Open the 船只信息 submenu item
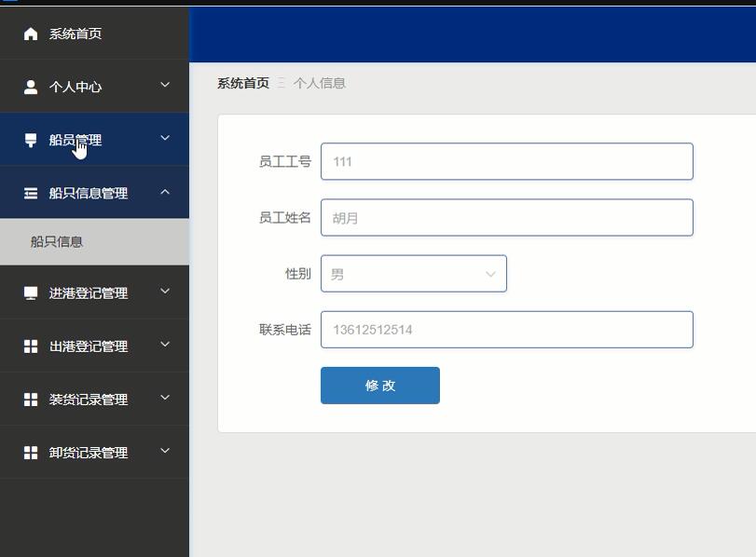Viewport: 756px width, 557px height. [x=94, y=242]
